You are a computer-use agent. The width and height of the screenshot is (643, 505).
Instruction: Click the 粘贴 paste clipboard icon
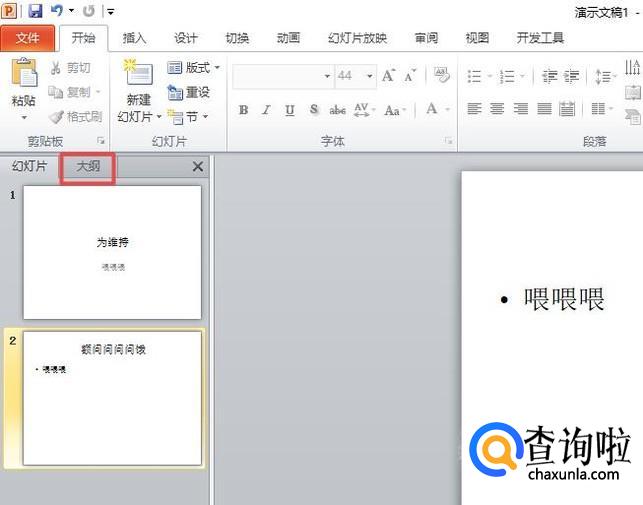24,72
